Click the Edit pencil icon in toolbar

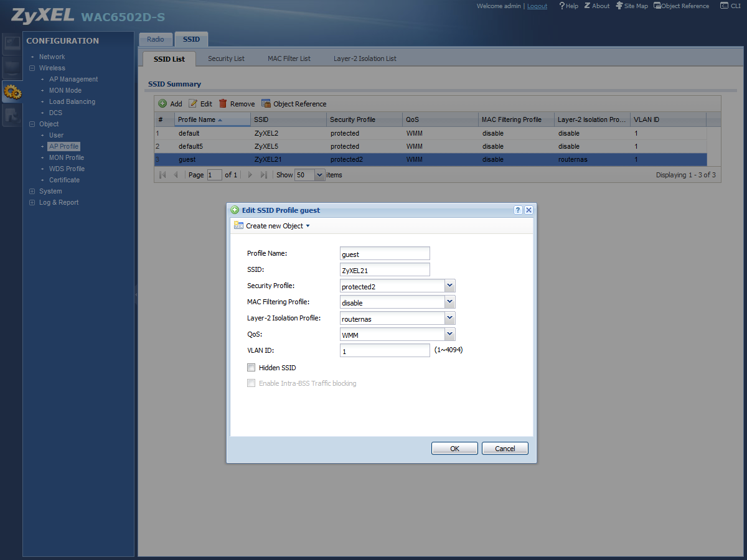click(x=193, y=104)
